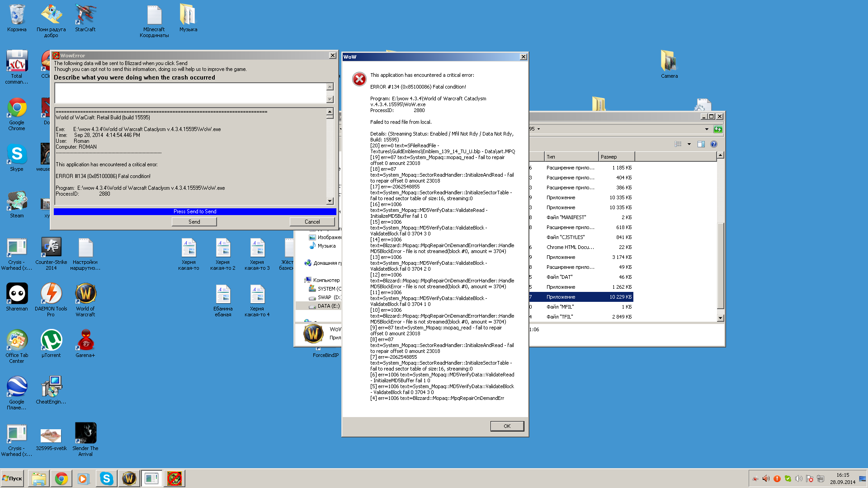This screenshot has width=868, height=488.
Task: Select SWAP (D:) drive in tree
Action: [325, 297]
